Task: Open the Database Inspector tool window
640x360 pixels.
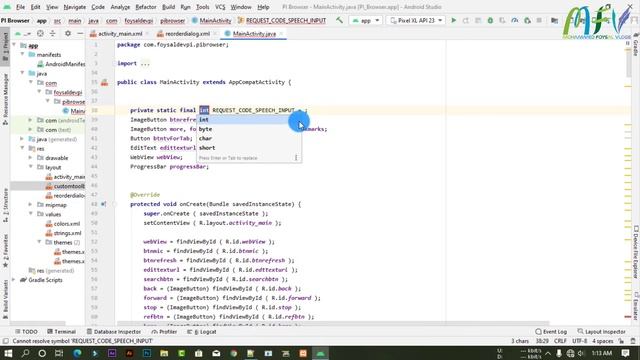Action: tap(114, 331)
